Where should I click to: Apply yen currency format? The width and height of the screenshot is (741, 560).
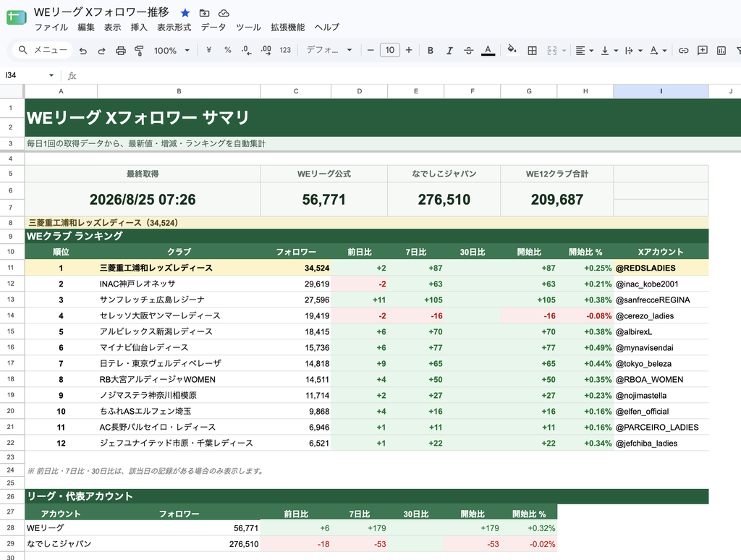coord(208,50)
